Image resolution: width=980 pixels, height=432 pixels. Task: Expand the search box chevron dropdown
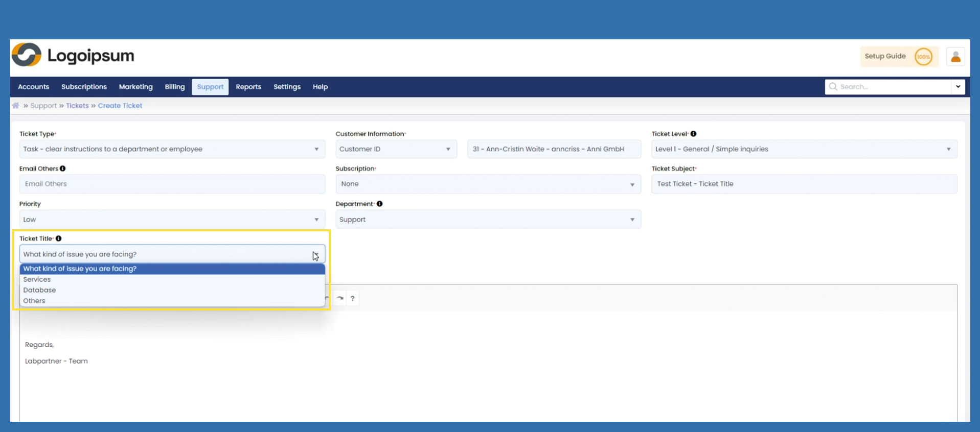point(958,87)
